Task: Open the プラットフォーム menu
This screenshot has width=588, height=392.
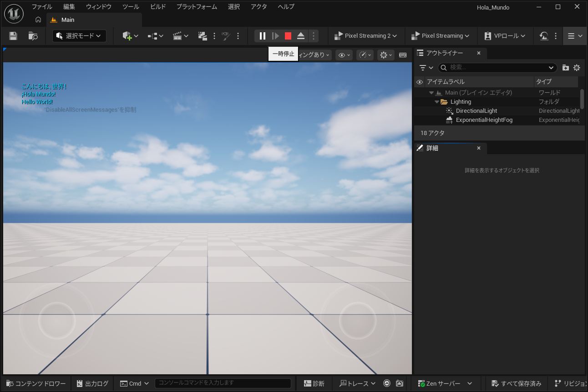Action: pyautogui.click(x=197, y=7)
